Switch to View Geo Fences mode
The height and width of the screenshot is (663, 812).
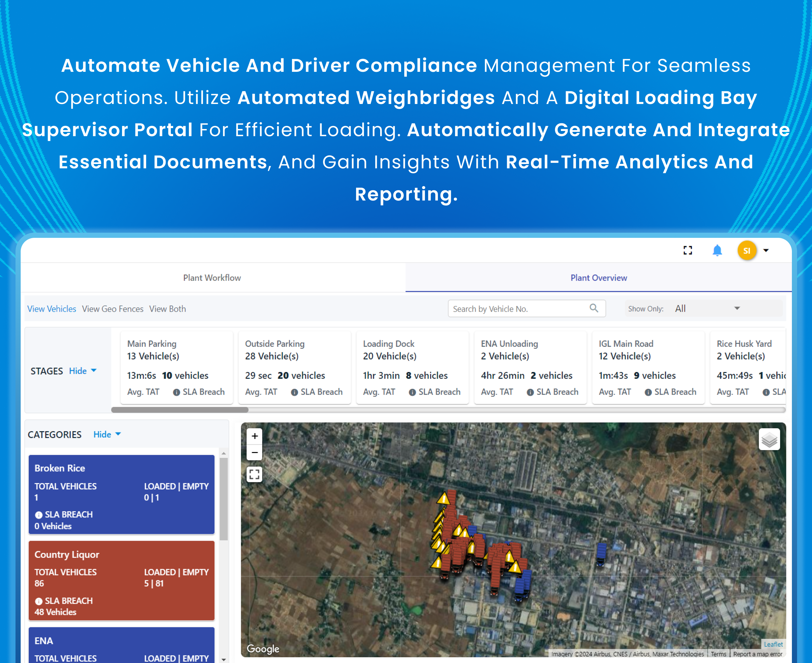click(113, 309)
